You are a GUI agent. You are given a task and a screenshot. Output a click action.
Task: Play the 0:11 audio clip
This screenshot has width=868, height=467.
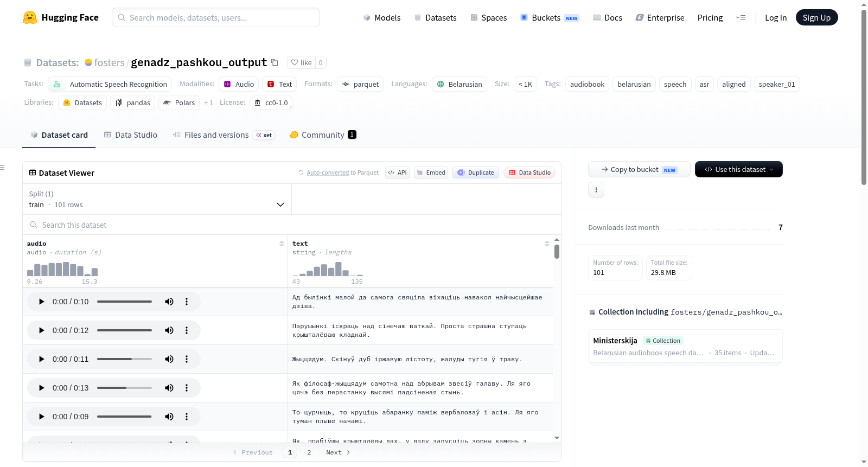coord(41,359)
